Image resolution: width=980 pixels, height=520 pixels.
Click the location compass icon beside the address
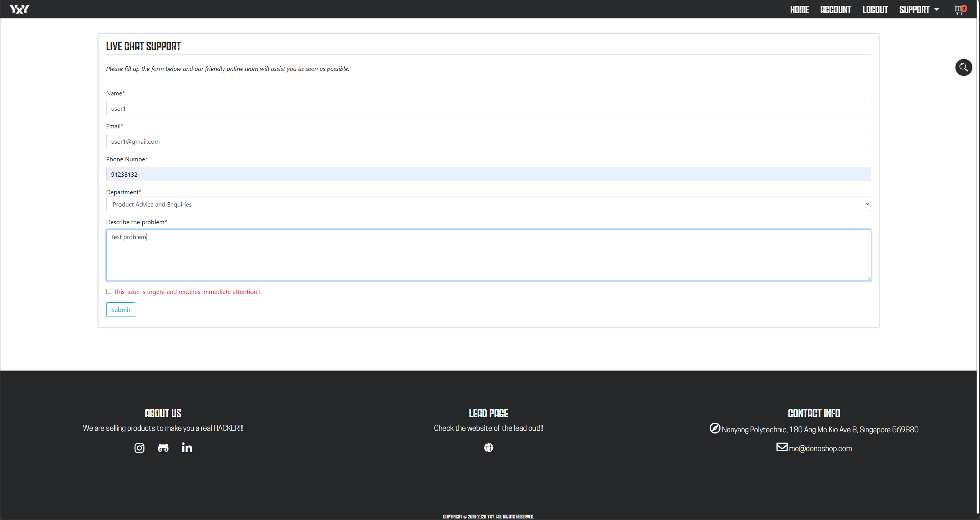[715, 428]
